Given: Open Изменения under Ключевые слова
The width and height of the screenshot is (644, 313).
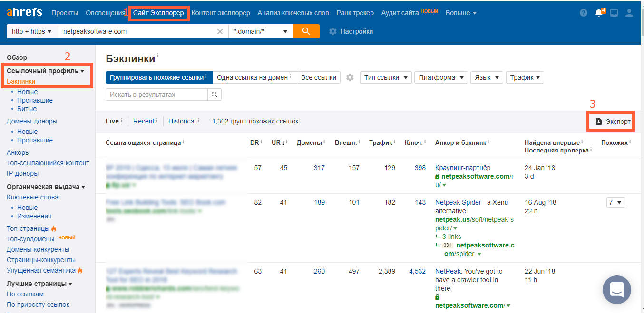Looking at the screenshot, I should pos(34,216).
